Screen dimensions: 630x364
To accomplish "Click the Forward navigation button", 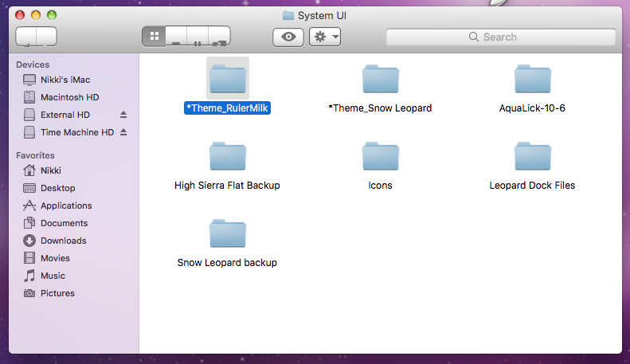I will point(47,37).
